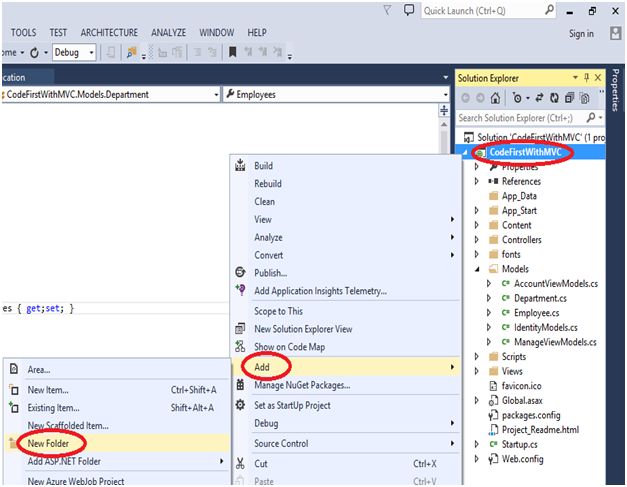The image size is (627, 487).
Task: Click the Quick Launch search magnifier icon
Action: 549,10
